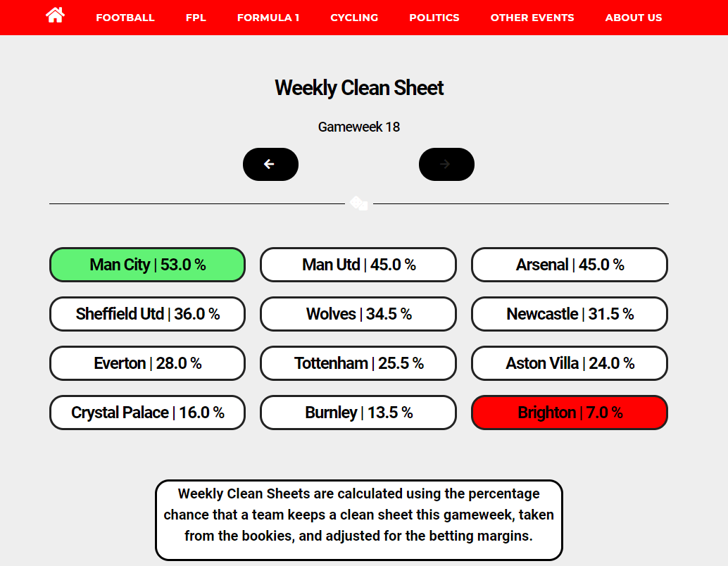Click the small cards icon on the divider line

[x=359, y=203]
